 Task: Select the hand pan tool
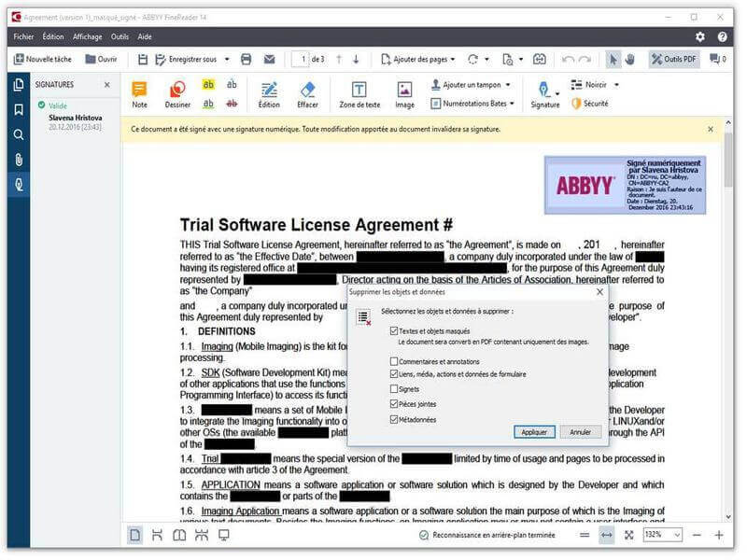(x=629, y=59)
